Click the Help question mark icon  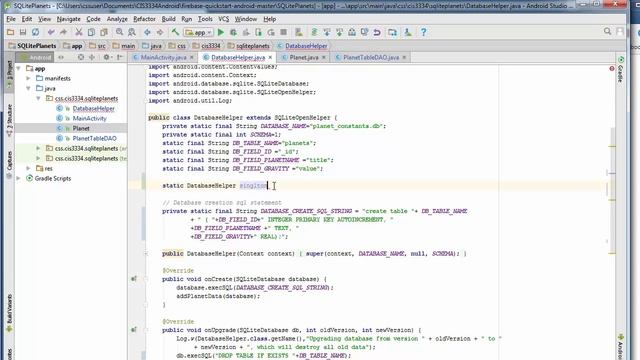click(x=423, y=32)
